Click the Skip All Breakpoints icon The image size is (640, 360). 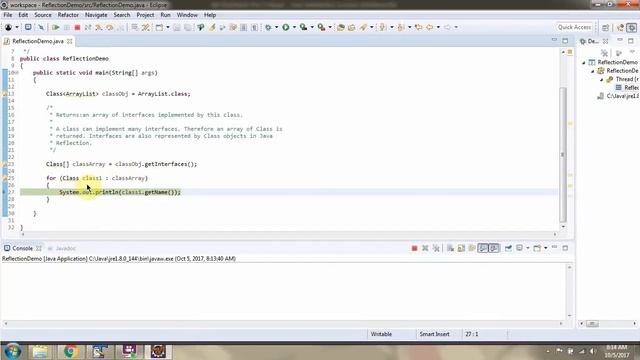(x=41, y=27)
